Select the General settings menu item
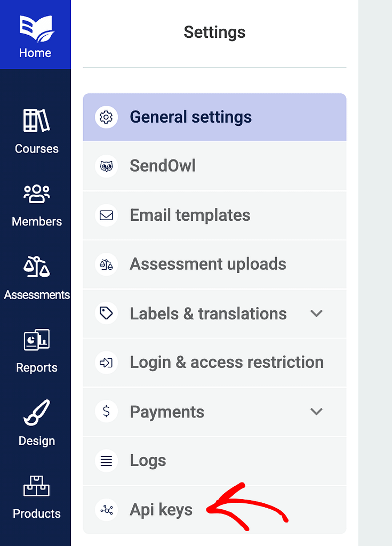 (214, 117)
